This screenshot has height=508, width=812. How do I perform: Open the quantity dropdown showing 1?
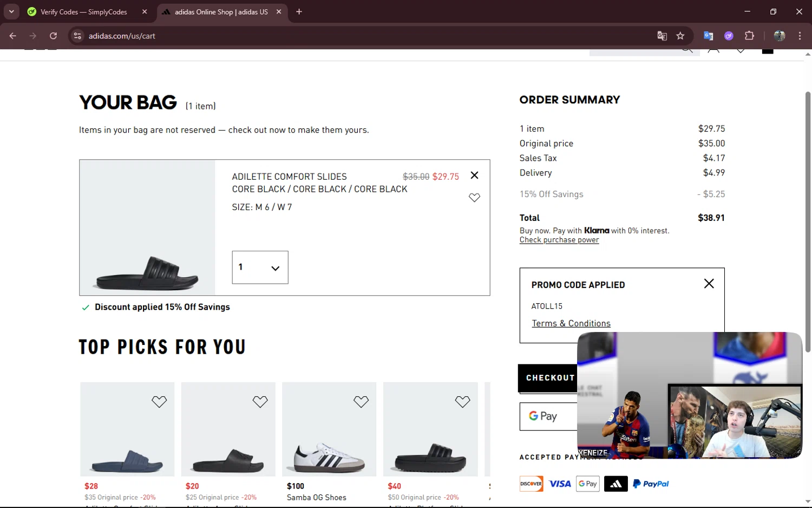pos(260,267)
